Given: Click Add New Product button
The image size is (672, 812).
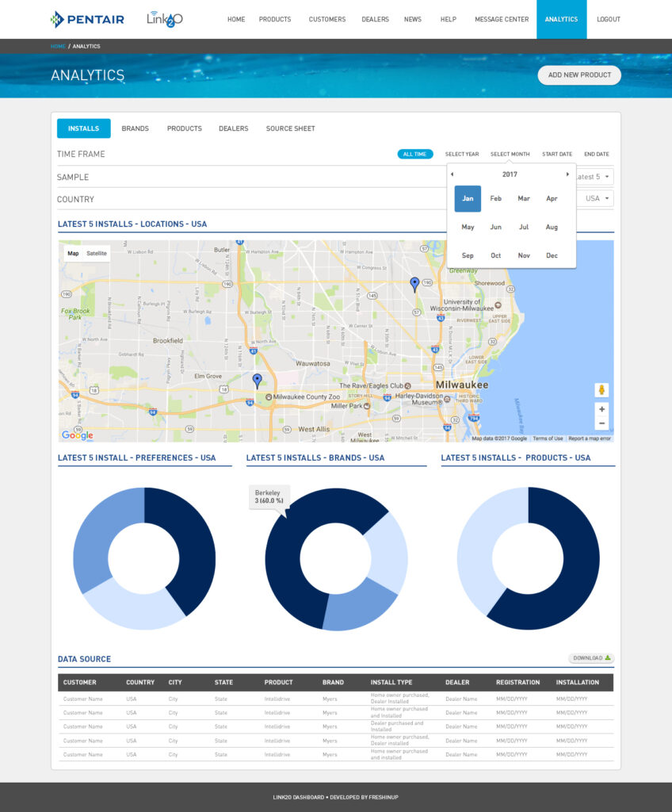Looking at the screenshot, I should point(579,75).
